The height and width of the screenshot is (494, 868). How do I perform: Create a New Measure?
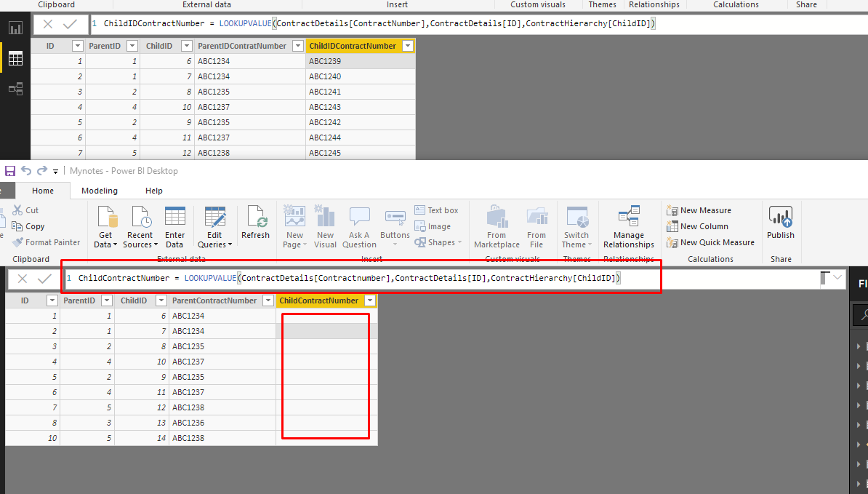click(x=699, y=210)
